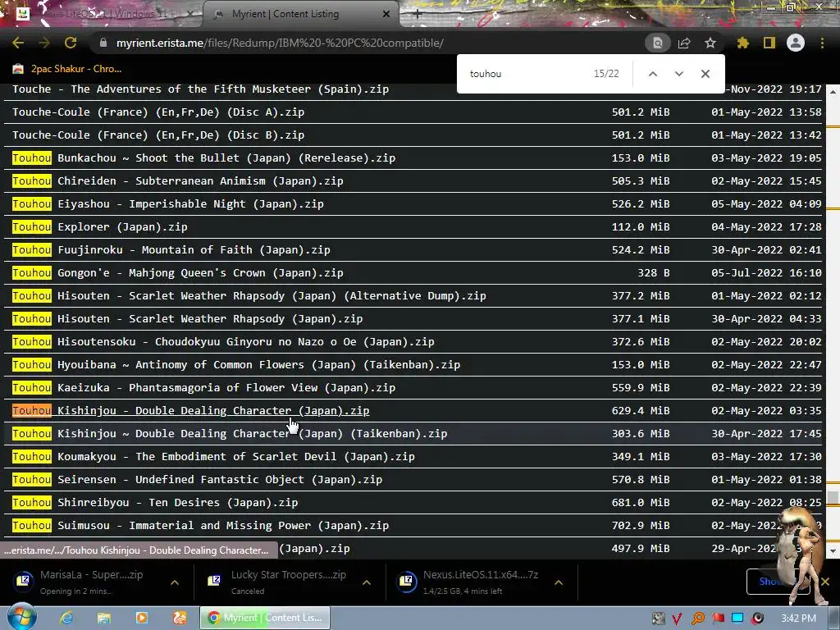840x630 pixels.
Task: Expand options for MarisaLa Super zip download
Action: [175, 582]
